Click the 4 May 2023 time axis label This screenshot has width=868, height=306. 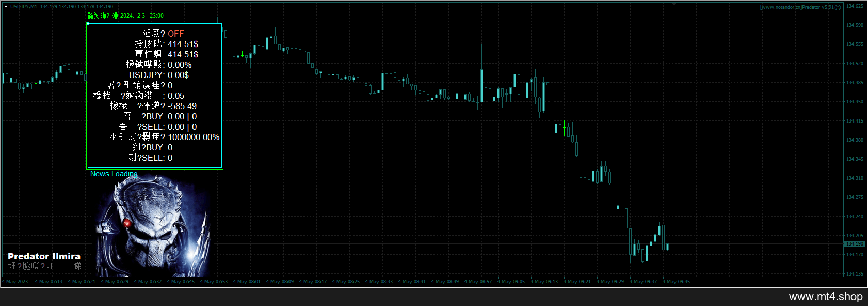click(15, 282)
